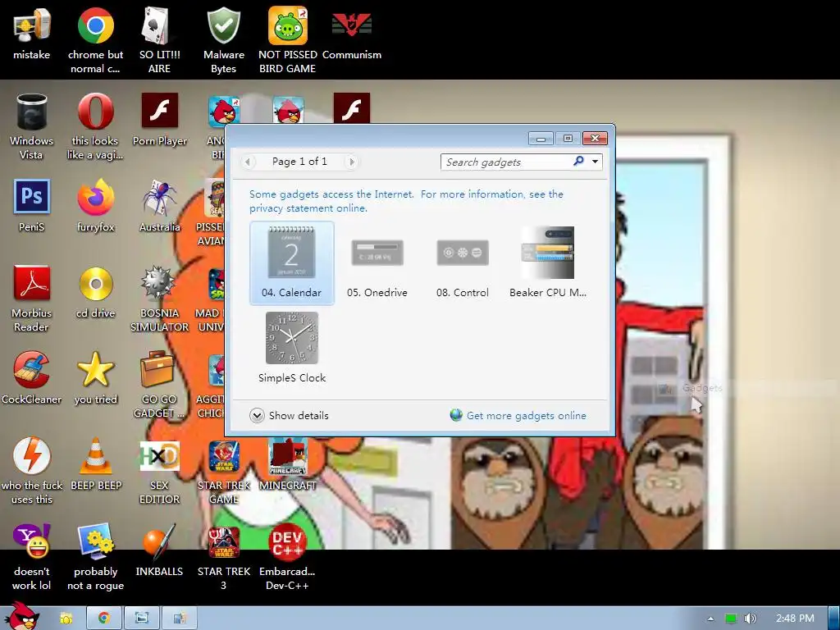Select 'chrome but normal' Chrome desktop icon
Viewport: 840px width, 630px height.
click(95, 40)
